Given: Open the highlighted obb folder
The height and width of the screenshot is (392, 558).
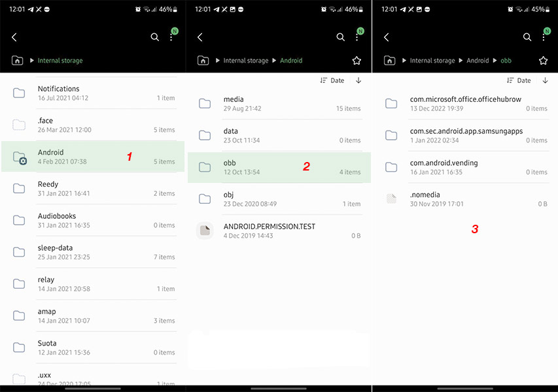Looking at the screenshot, I should [x=279, y=167].
